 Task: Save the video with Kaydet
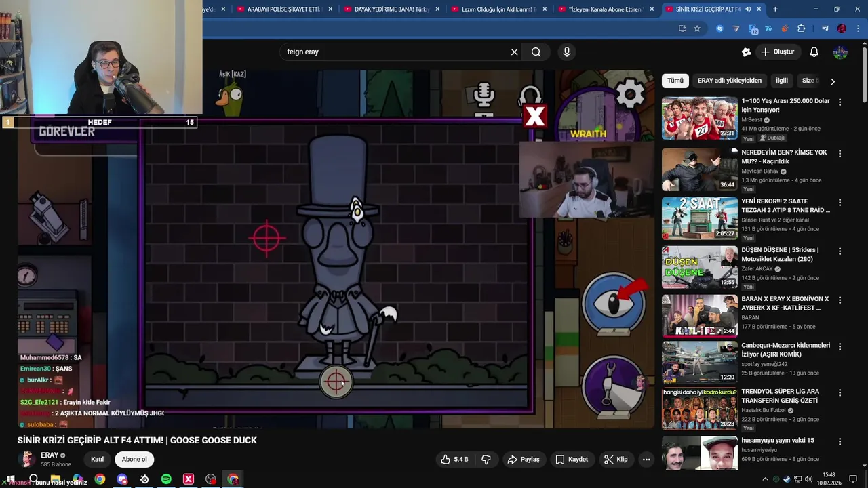coord(572,460)
